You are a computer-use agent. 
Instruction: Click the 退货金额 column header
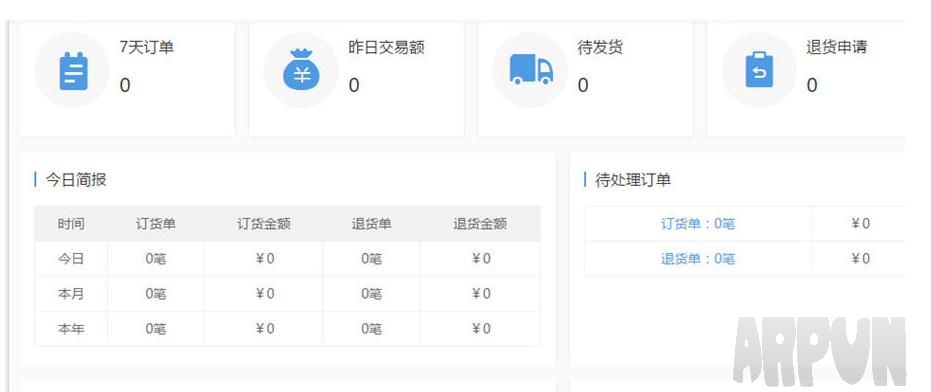(x=480, y=224)
